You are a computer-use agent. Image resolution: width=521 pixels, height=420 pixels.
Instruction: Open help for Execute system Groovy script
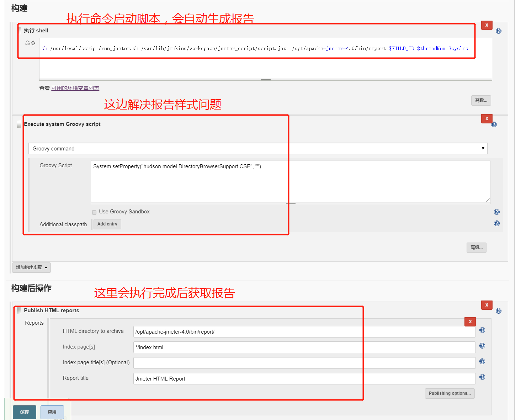coord(494,124)
